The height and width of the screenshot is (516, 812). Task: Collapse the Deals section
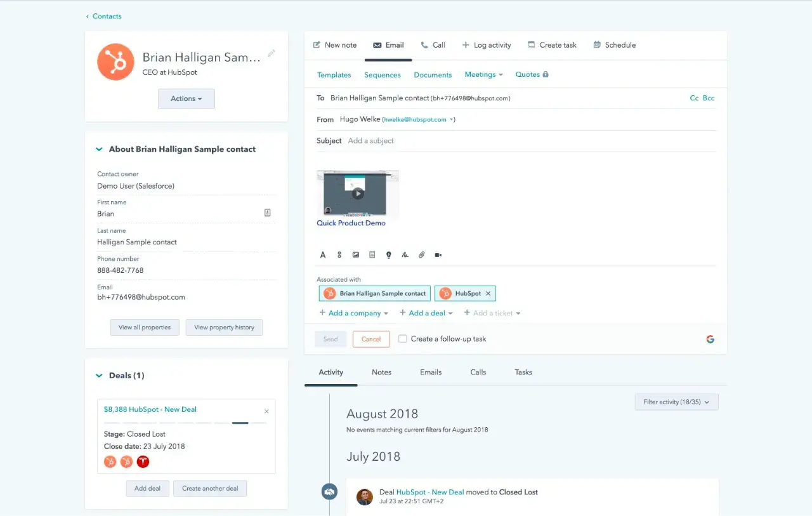coord(99,376)
